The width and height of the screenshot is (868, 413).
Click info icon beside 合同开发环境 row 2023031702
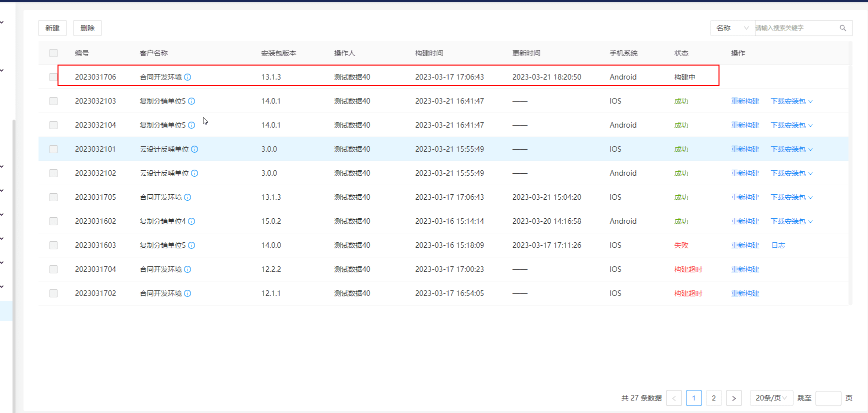coord(187,293)
